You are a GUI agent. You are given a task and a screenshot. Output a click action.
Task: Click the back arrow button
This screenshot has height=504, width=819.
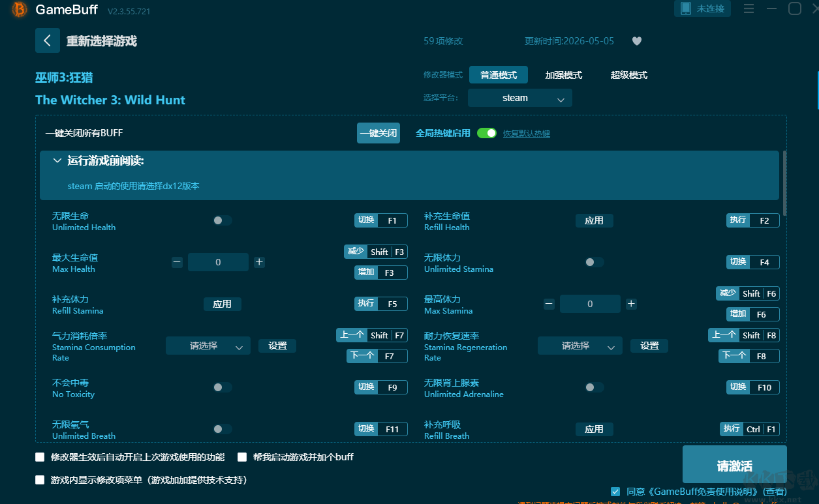(x=48, y=40)
